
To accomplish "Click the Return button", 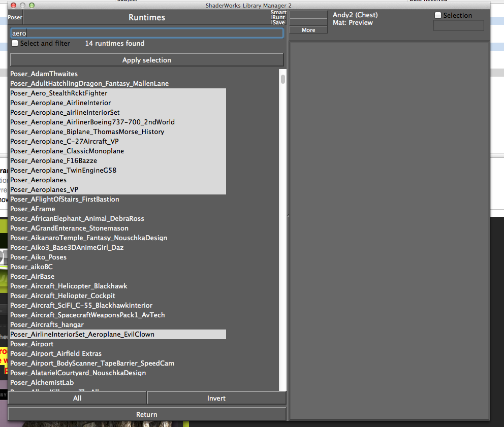I will point(147,414).
